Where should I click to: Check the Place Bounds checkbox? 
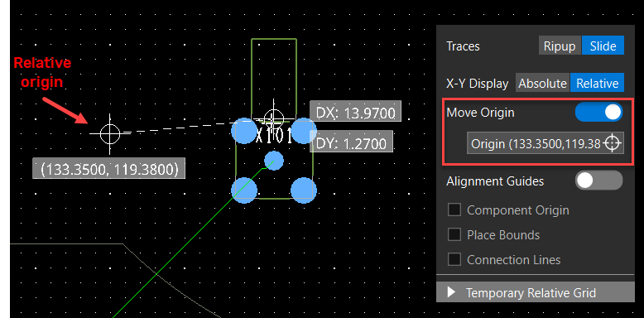click(454, 234)
